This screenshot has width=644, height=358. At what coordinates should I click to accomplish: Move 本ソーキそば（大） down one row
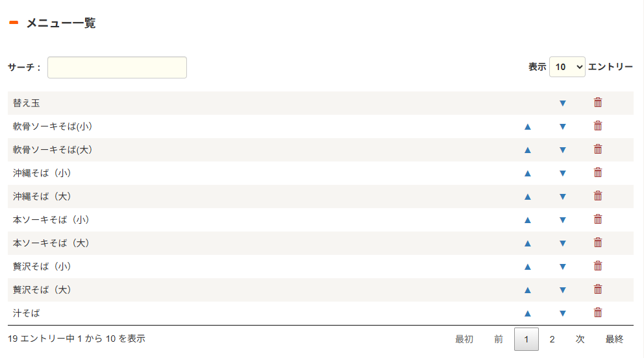[x=563, y=243]
